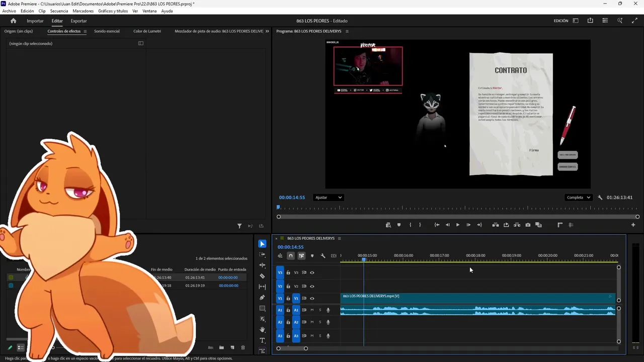Click timeline horizontal zoom scroll bar
Viewport: 644px width, 362px height.
pyautogui.click(x=292, y=348)
